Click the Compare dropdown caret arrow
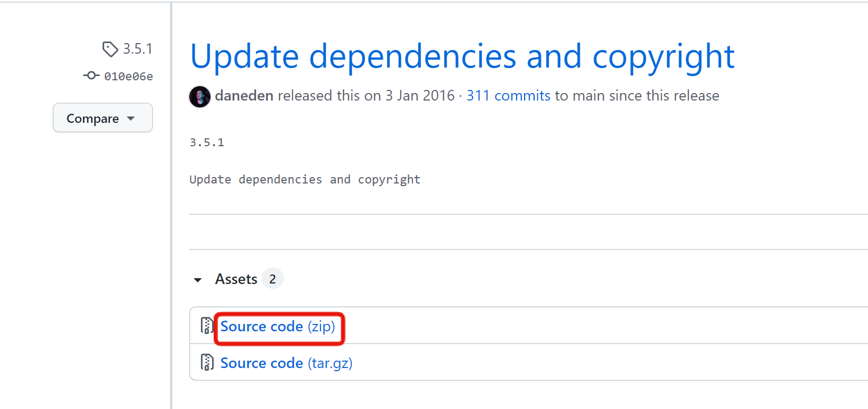Viewport: 868px width, 409px height. pyautogui.click(x=131, y=118)
